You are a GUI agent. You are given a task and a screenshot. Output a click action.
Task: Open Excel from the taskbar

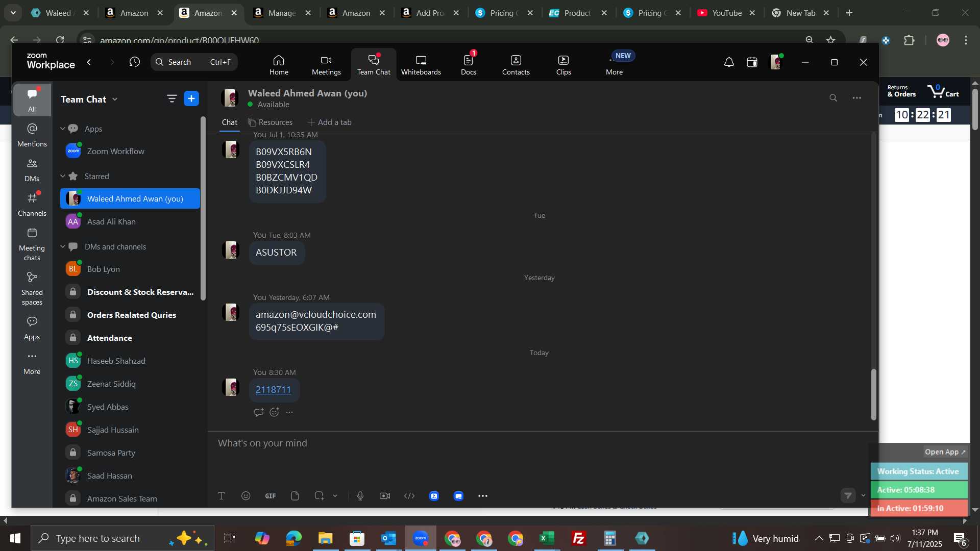pyautogui.click(x=547, y=539)
